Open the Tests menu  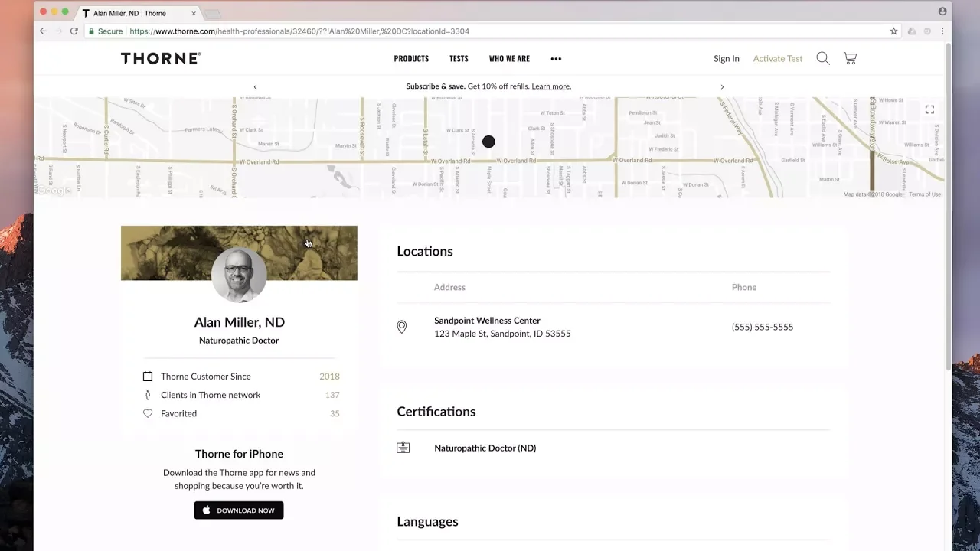[459, 58]
